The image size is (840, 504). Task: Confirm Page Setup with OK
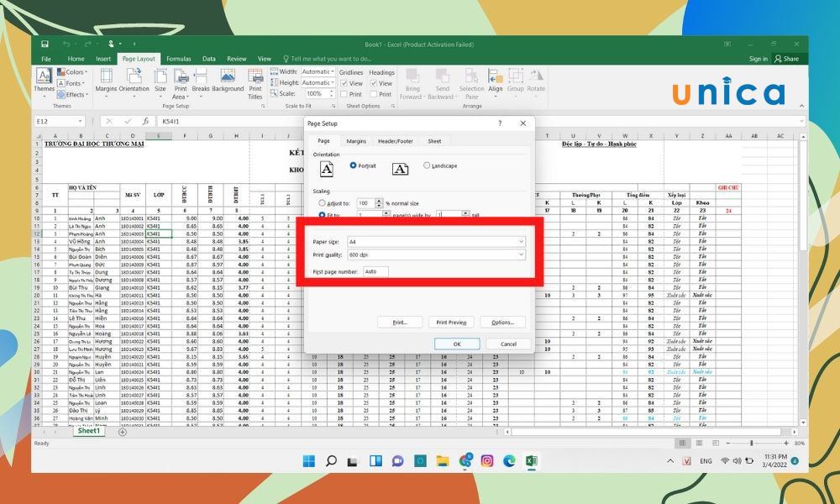[x=457, y=344]
